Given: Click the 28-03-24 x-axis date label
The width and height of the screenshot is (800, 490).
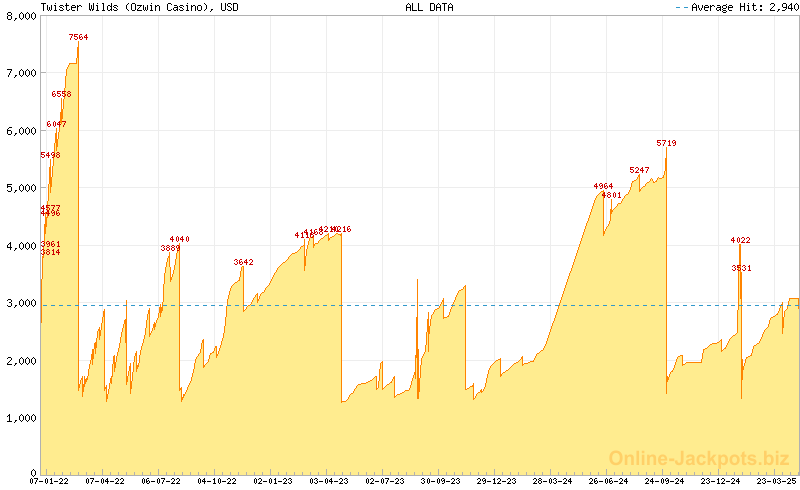Looking at the screenshot, I should (552, 481).
